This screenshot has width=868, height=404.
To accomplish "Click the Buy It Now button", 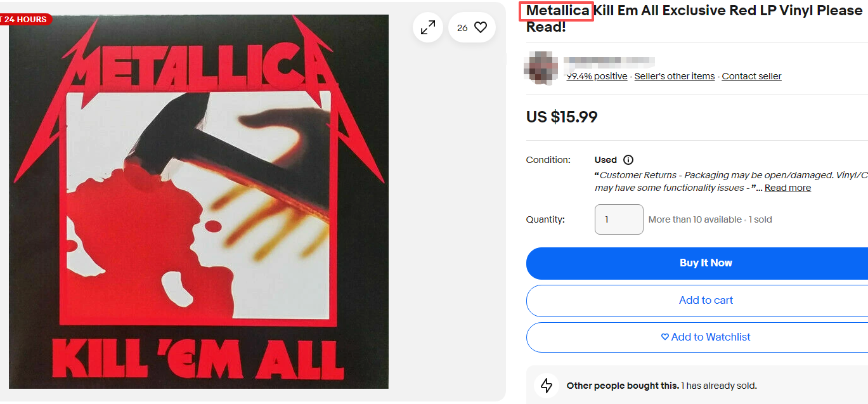I will (x=697, y=263).
